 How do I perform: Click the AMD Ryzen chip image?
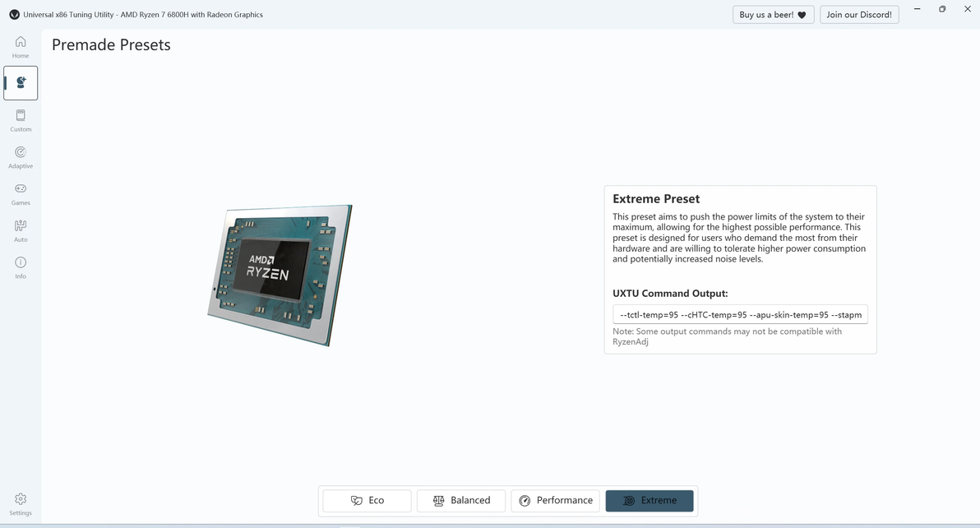(280, 275)
